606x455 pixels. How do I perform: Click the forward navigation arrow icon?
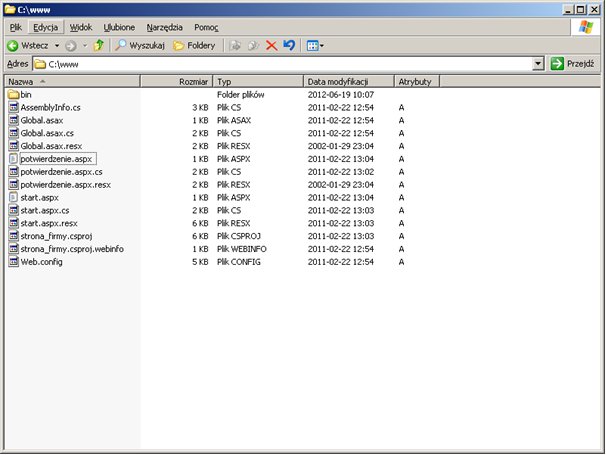tap(70, 46)
